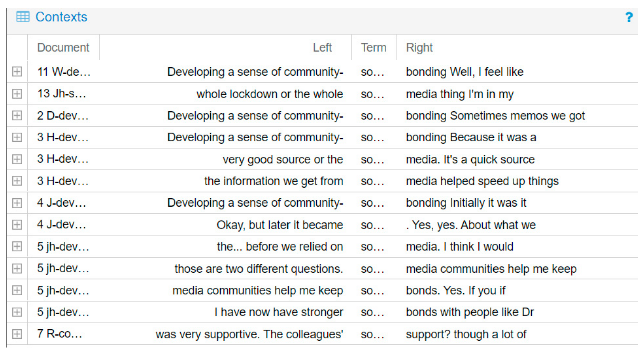Sort by the Document column header
The width and height of the screenshot is (644, 354).
click(x=63, y=47)
